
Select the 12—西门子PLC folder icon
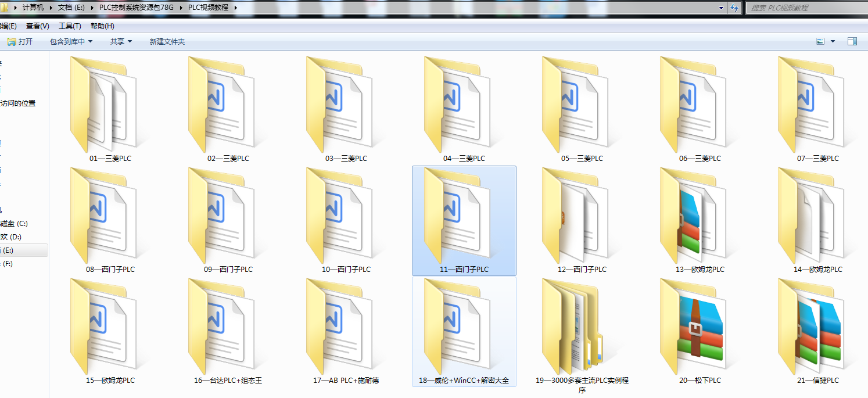575,214
